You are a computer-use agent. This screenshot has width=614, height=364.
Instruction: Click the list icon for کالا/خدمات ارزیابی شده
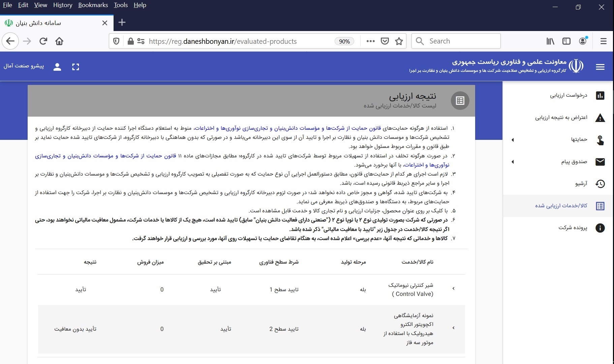tap(600, 206)
